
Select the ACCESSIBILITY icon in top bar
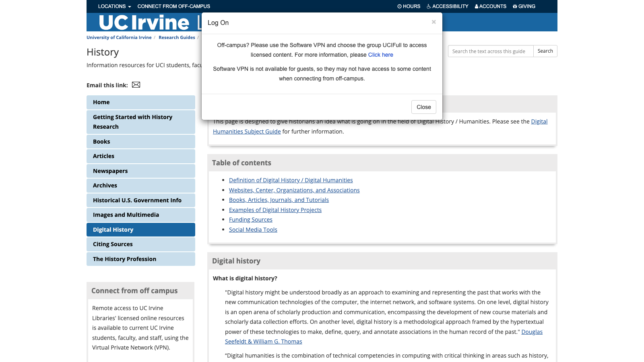click(428, 6)
